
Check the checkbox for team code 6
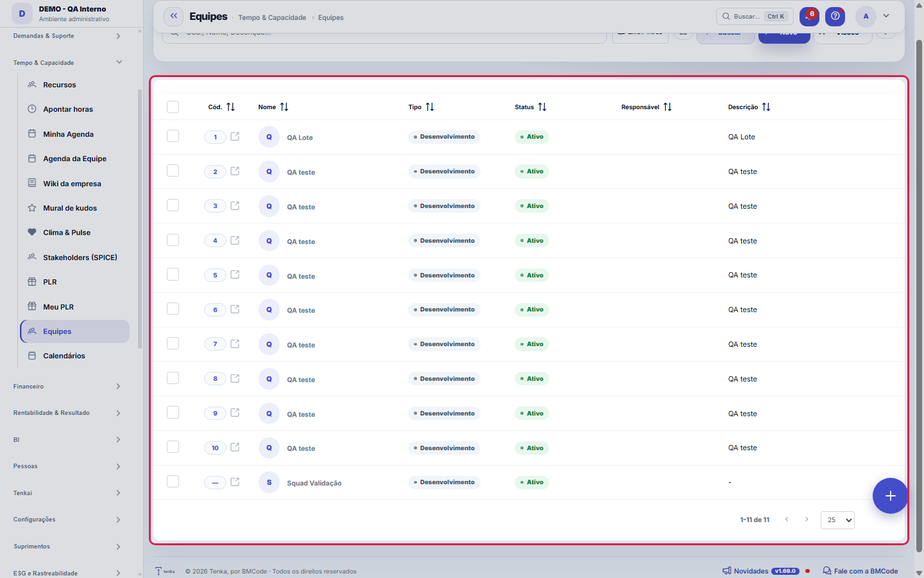173,309
